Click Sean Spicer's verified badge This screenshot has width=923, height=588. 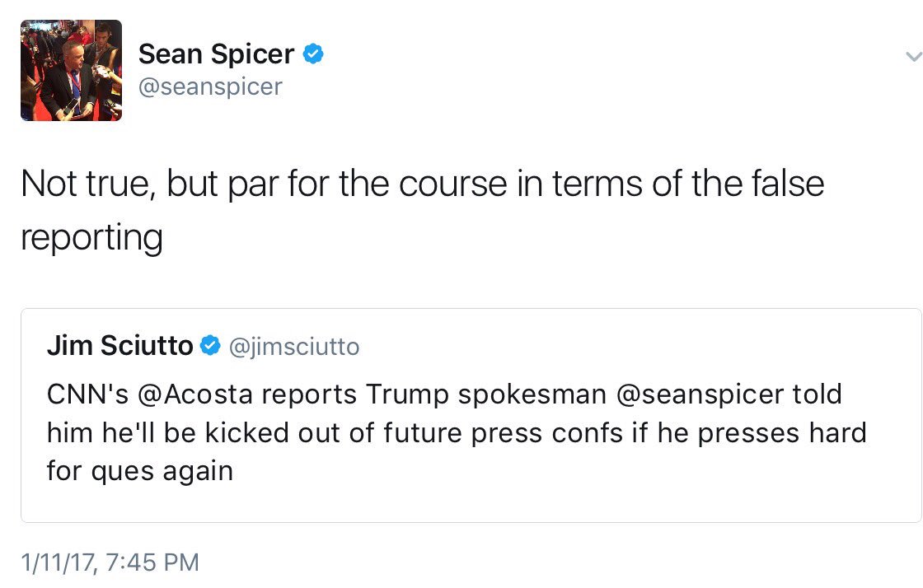313,54
